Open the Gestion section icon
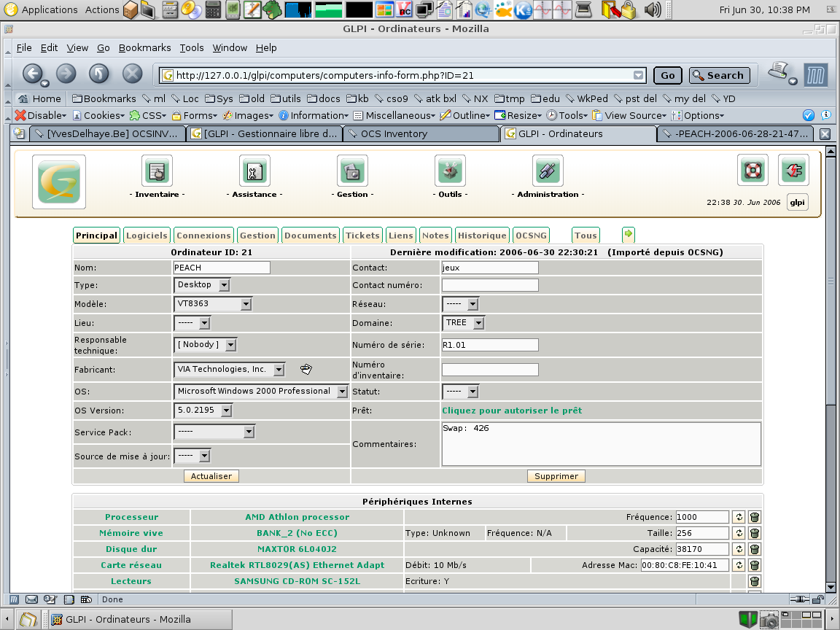This screenshot has height=630, width=840. pos(352,171)
